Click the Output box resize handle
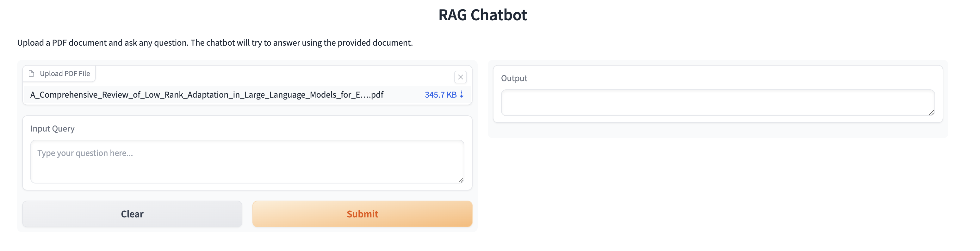This screenshot has height=251, width=980. (931, 113)
